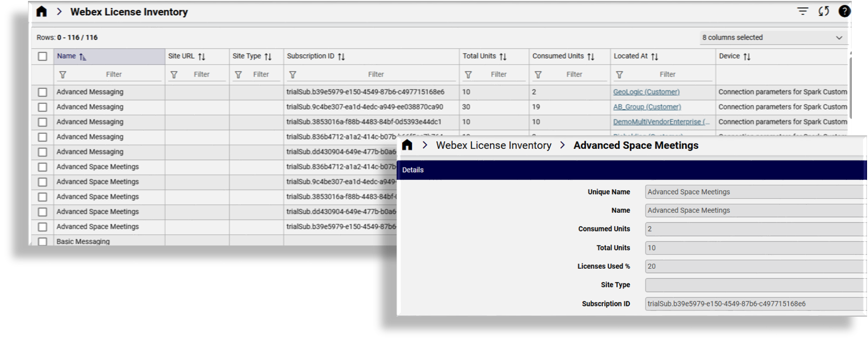This screenshot has width=868, height=342.
Task: Sort by Site Type column arrows
Action: [268, 56]
